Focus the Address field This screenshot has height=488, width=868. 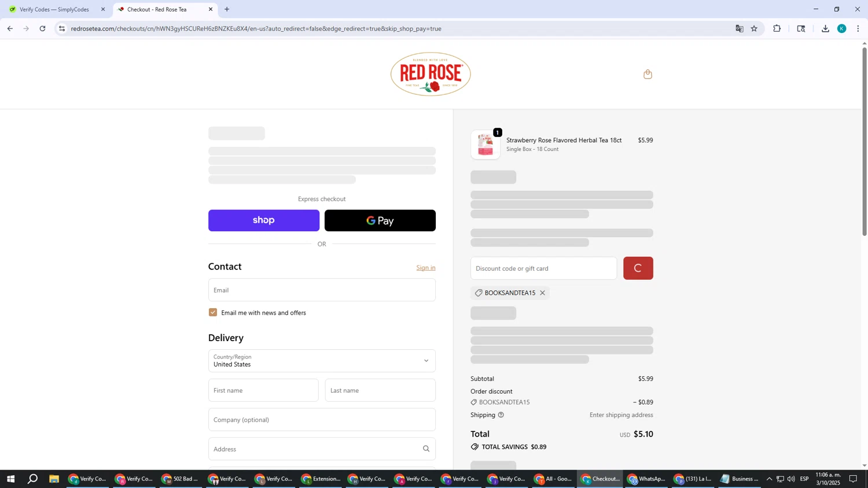[322, 449]
